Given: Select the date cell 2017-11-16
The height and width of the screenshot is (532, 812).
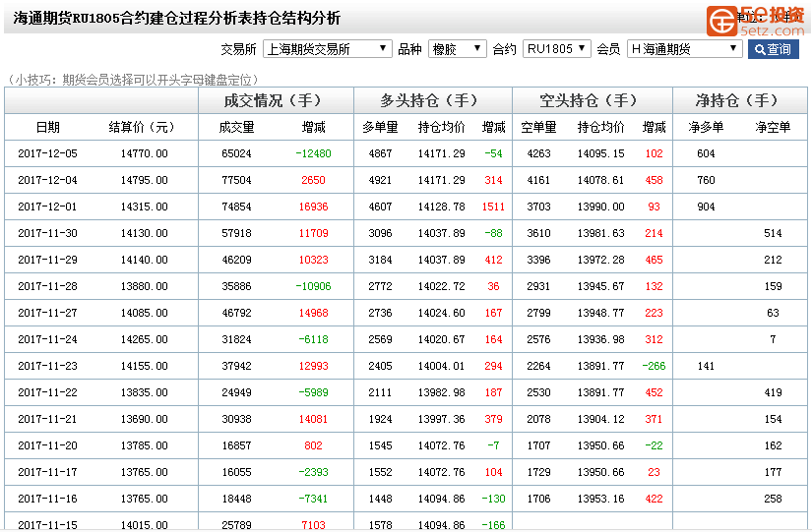Looking at the screenshot, I should coord(47,499).
